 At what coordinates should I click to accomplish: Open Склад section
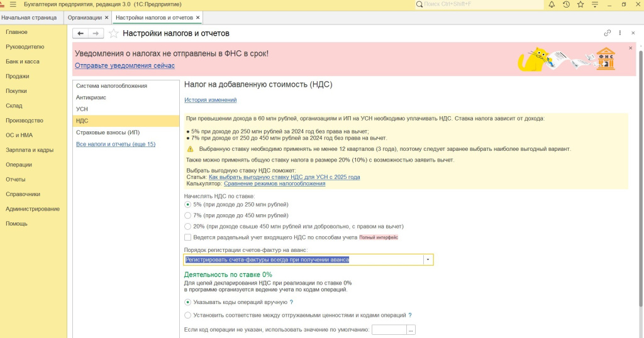14,106
